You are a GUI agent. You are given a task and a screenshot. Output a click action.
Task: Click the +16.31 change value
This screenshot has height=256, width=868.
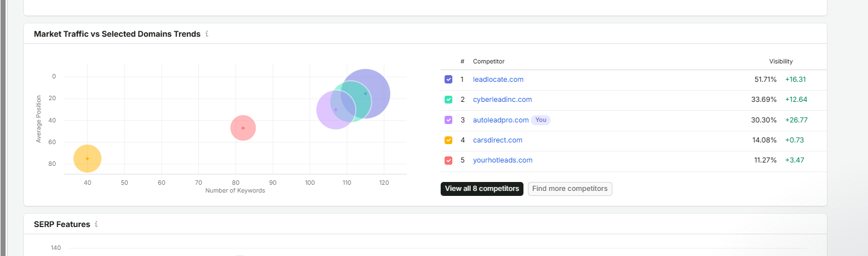795,80
